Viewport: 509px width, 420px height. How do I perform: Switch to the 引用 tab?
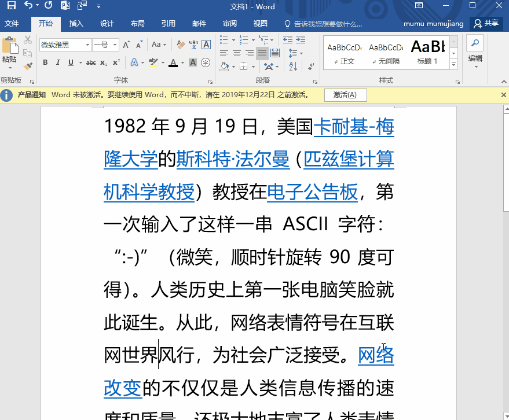(x=168, y=24)
